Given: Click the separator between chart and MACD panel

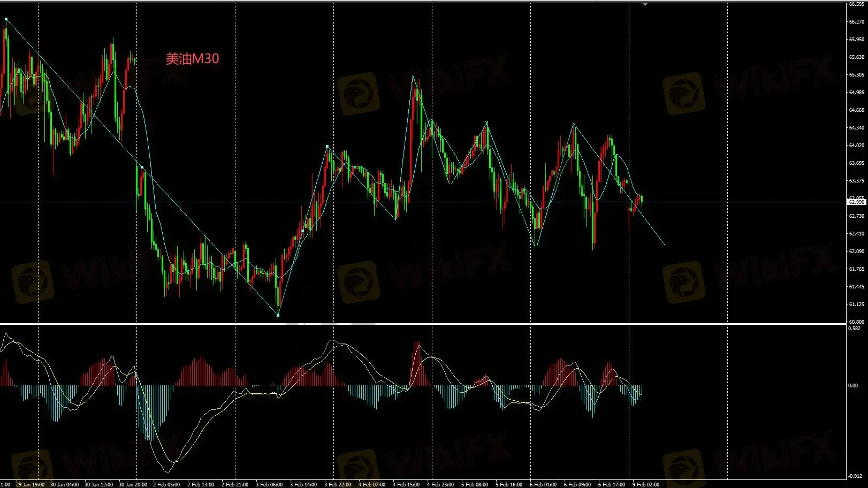Looking at the screenshot, I should tap(423, 324).
